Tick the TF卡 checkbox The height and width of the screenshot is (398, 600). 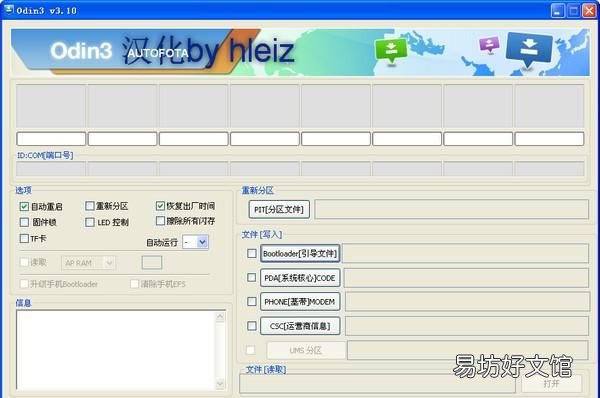24,238
